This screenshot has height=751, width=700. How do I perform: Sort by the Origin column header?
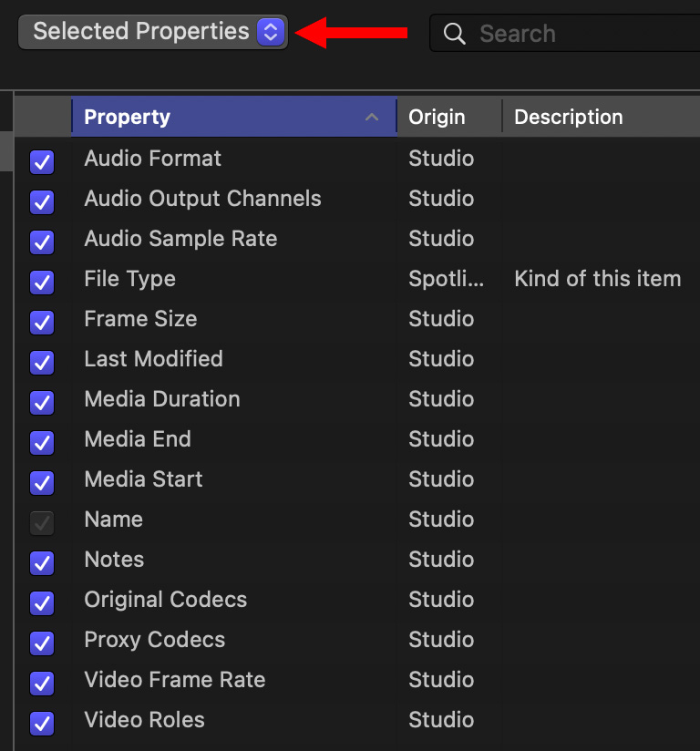click(449, 117)
